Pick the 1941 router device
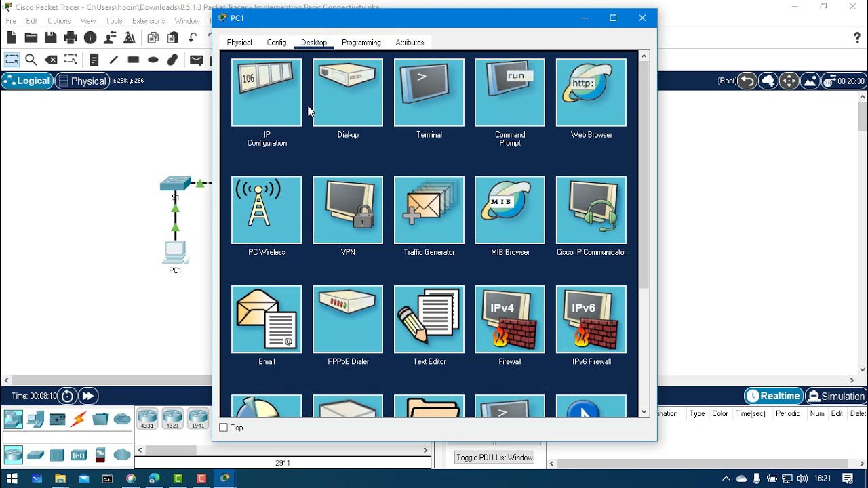 [197, 420]
